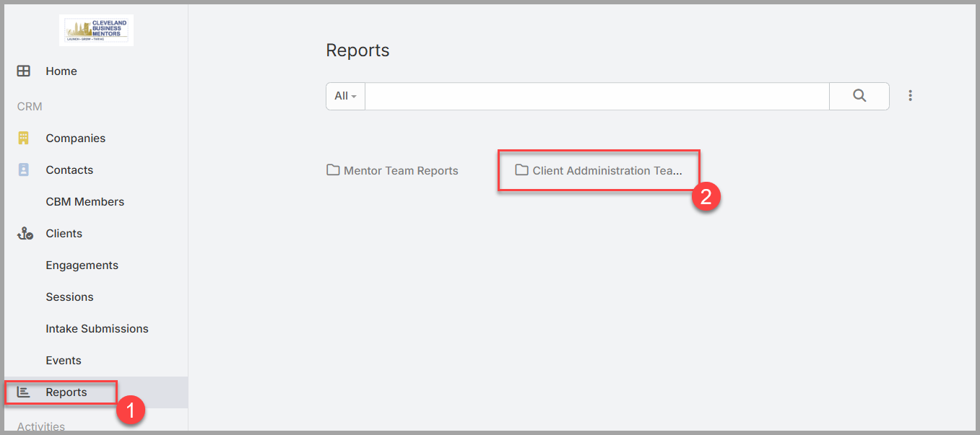Open the Client Administration Team folder
This screenshot has height=435, width=980.
pyautogui.click(x=599, y=170)
